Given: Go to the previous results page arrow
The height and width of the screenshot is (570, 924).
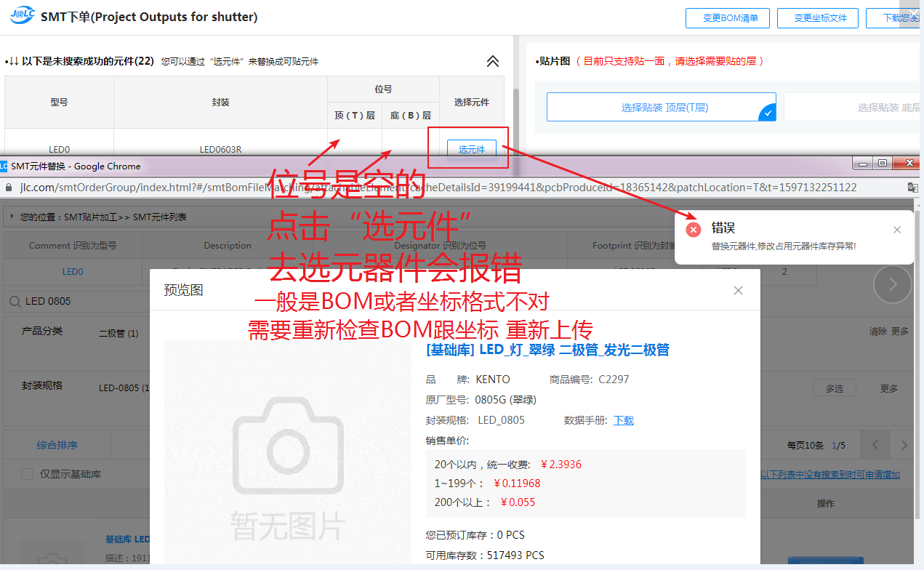Looking at the screenshot, I should point(875,445).
